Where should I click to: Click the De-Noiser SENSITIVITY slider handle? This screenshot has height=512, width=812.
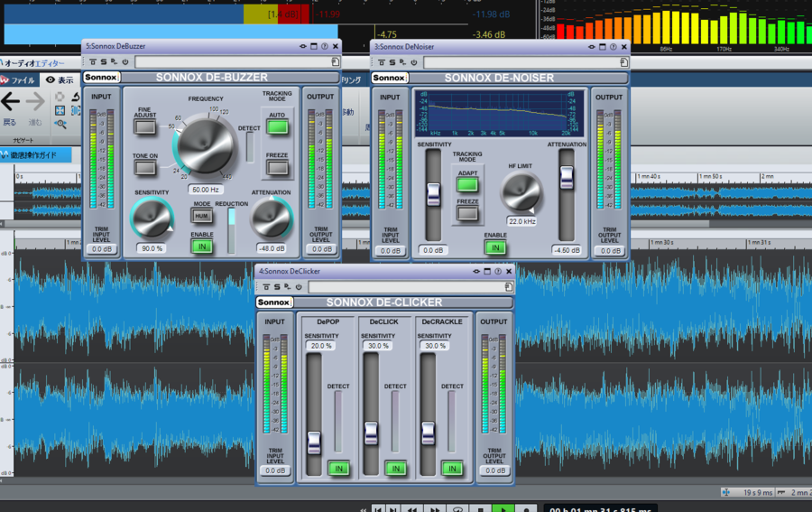tap(433, 194)
